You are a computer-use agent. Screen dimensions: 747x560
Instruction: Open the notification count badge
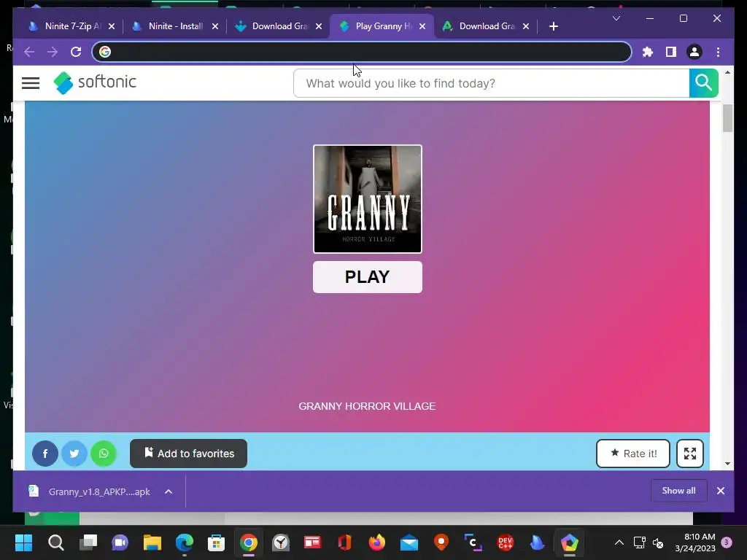click(727, 542)
